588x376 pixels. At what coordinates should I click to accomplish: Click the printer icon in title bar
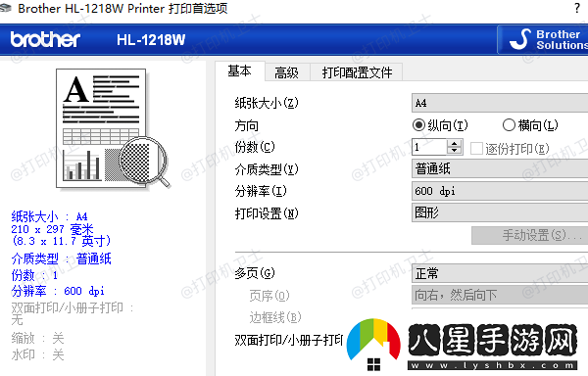[x=5, y=8]
